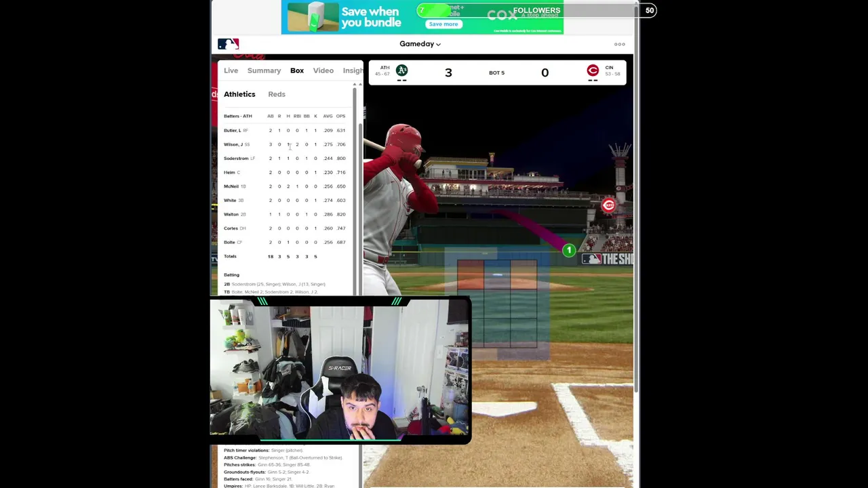Screen dimensions: 868x488
Task: Open the three-dot more options menu
Action: (620, 44)
